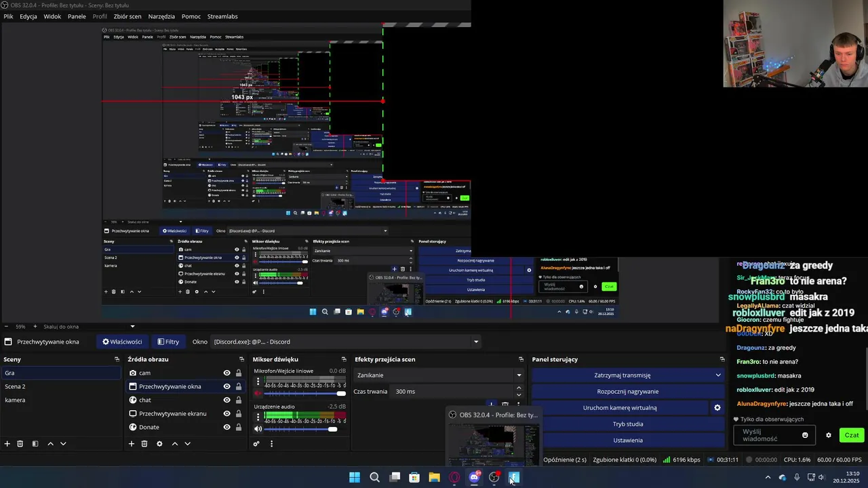Undock the Sceny panel
Viewport: 868px width, 488px height.
[x=117, y=359]
